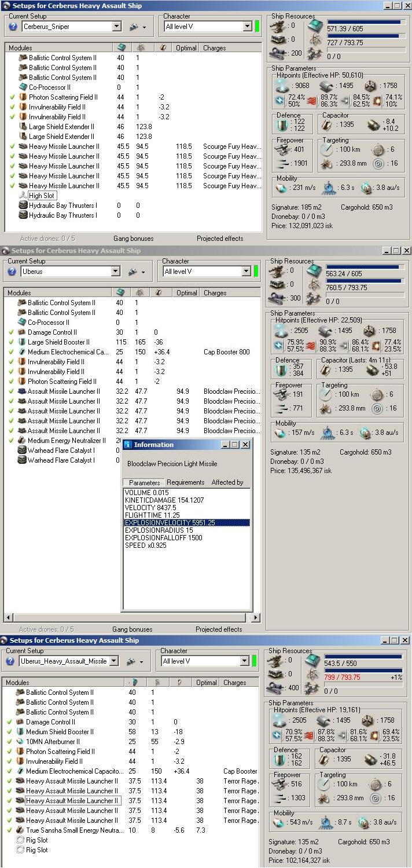The height and width of the screenshot is (868, 412).
Task: Click CPU icon next to 571.39 / 605
Action: pos(316,25)
